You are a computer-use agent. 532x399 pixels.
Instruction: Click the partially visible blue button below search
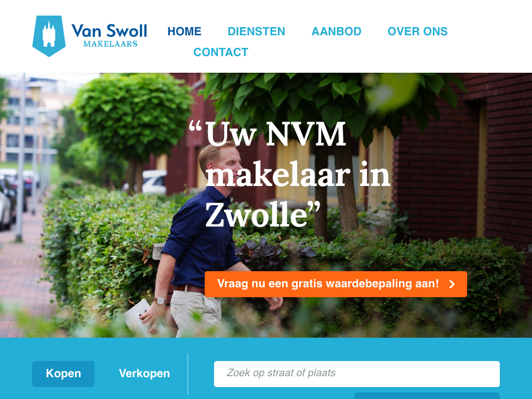tap(427, 395)
